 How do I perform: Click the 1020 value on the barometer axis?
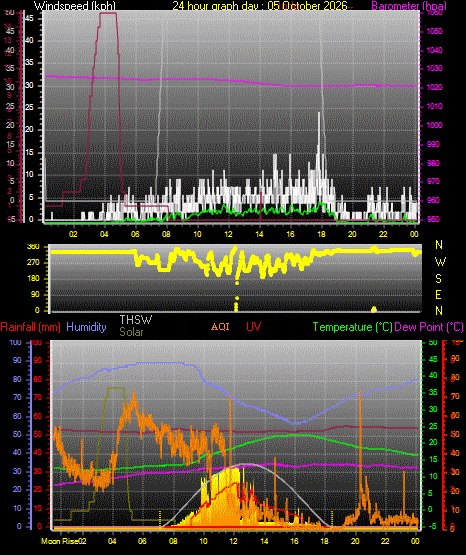(434, 87)
